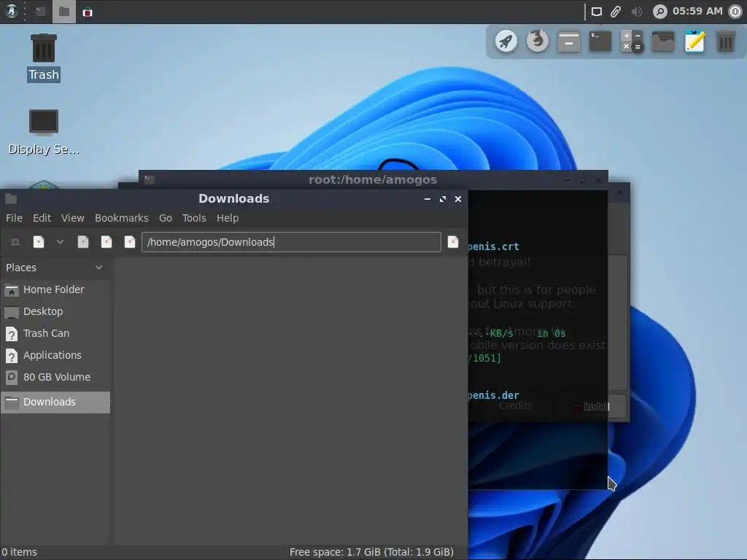Click the disabled first toolbar icon in file manager
Viewport: 747px width, 560px height.
tap(15, 242)
